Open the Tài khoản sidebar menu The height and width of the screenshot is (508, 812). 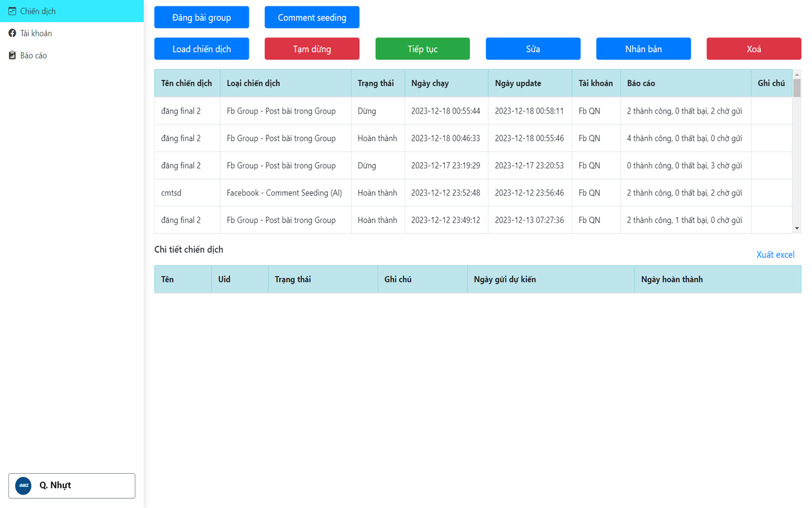coord(72,33)
